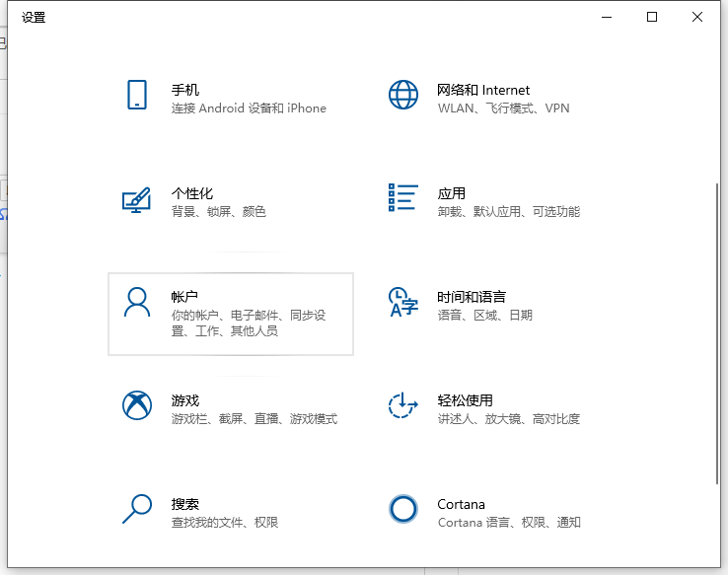
Task: Click the Xbox icon for 游戏
Action: point(136,405)
